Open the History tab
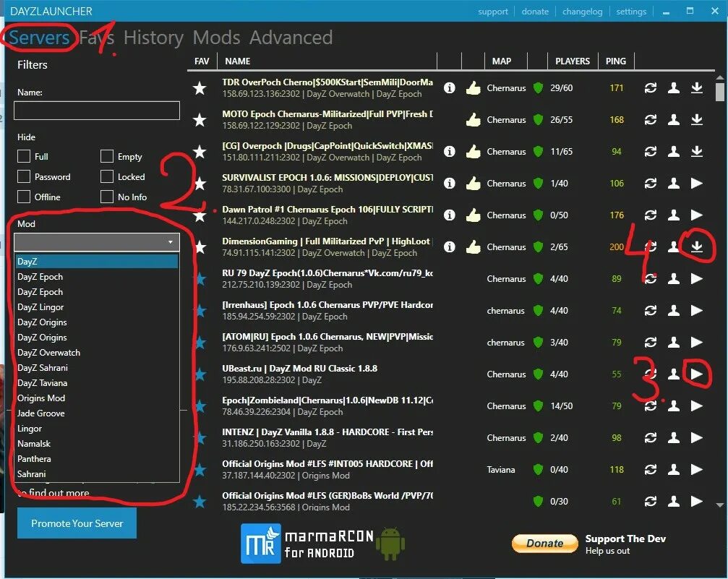This screenshot has height=579, width=728. pos(153,38)
